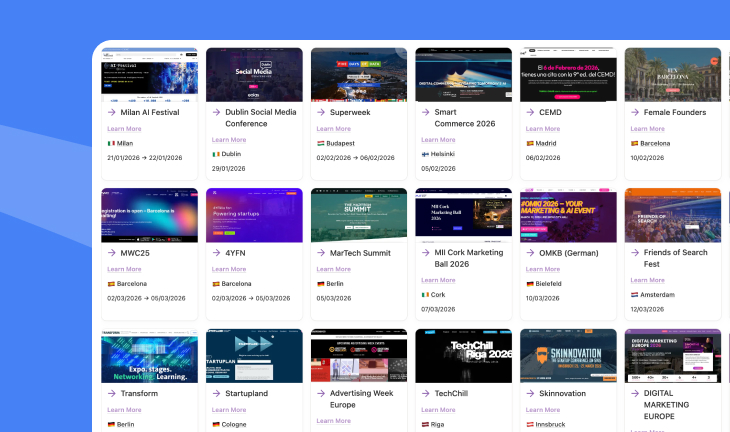Viewport: 730px width, 432px height.
Task: Open Learn More under Transform
Action: 124,410
